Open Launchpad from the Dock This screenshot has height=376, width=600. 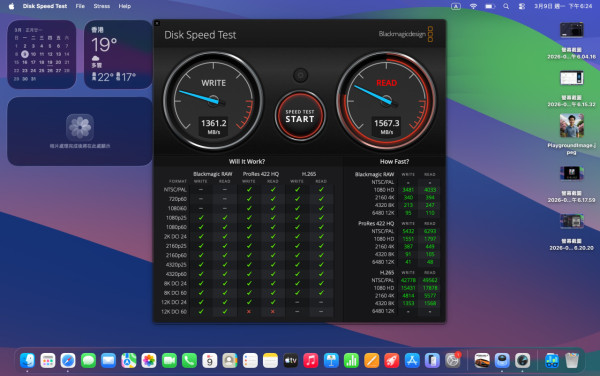48,360
